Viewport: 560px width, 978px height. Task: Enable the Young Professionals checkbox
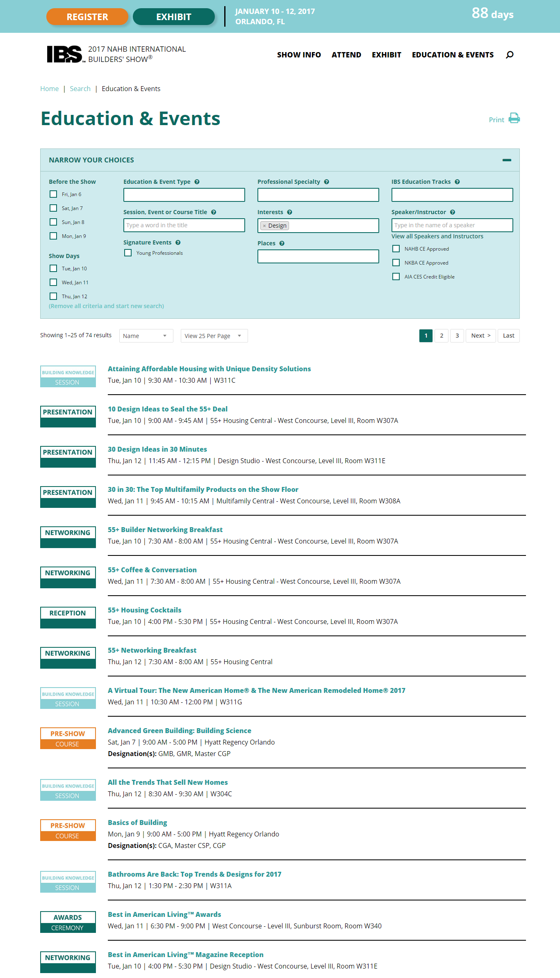128,253
